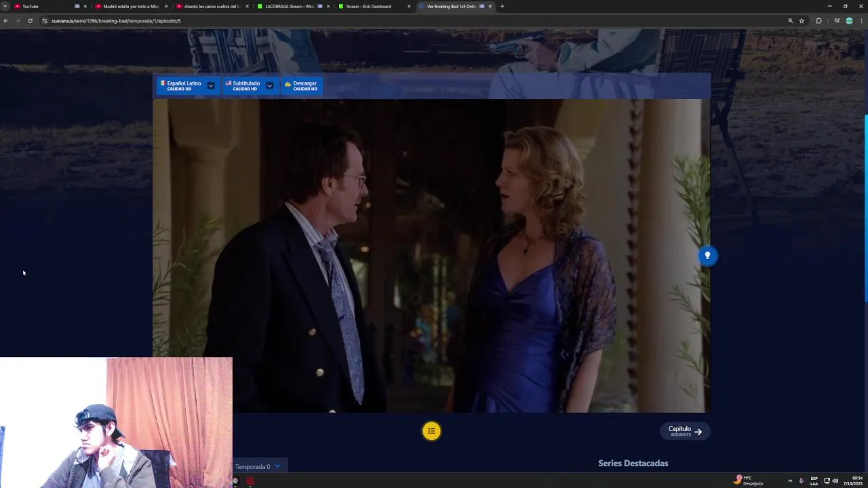Toggle the blue lightbulb lights-off button
Screen dimensions: 868x488
(x=707, y=256)
